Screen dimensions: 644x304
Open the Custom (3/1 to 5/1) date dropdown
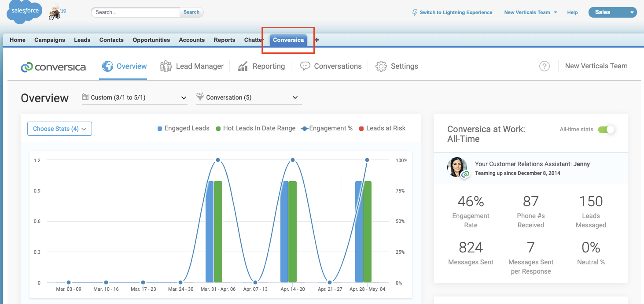pyautogui.click(x=135, y=97)
